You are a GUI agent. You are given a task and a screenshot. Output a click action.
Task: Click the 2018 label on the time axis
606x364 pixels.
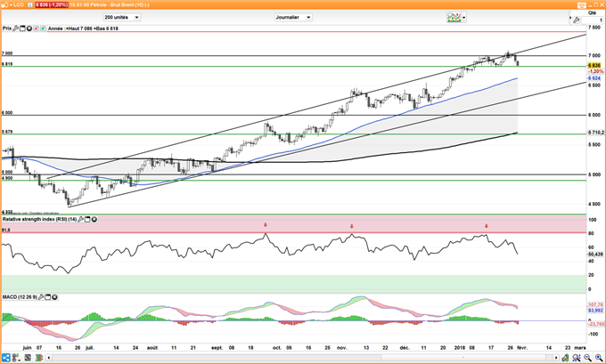[460, 348]
